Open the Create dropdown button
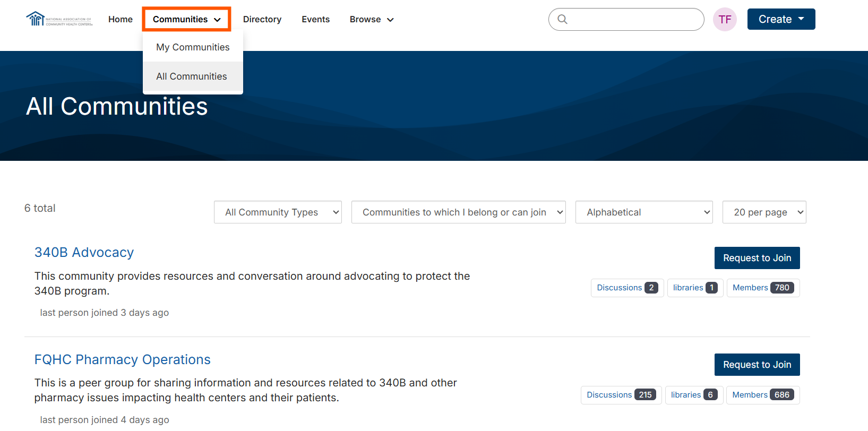 (781, 20)
